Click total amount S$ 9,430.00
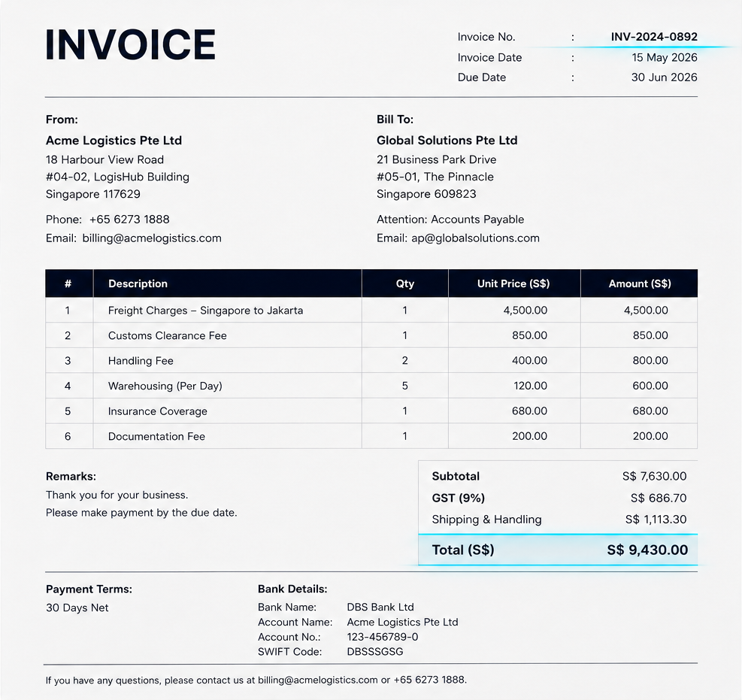This screenshot has width=742, height=700. point(647,550)
